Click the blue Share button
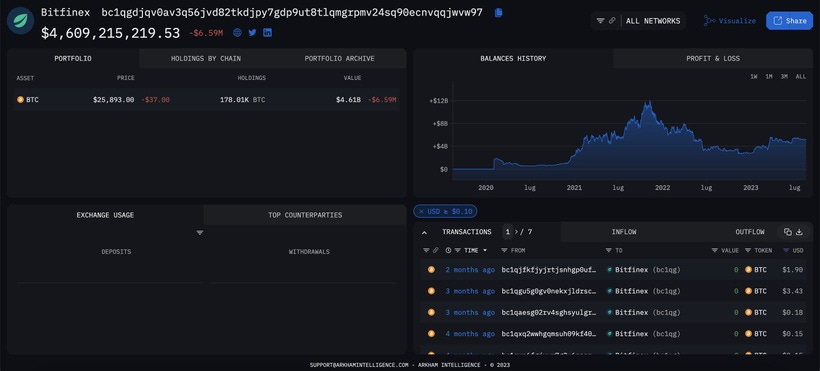This screenshot has height=371, width=820. point(789,21)
